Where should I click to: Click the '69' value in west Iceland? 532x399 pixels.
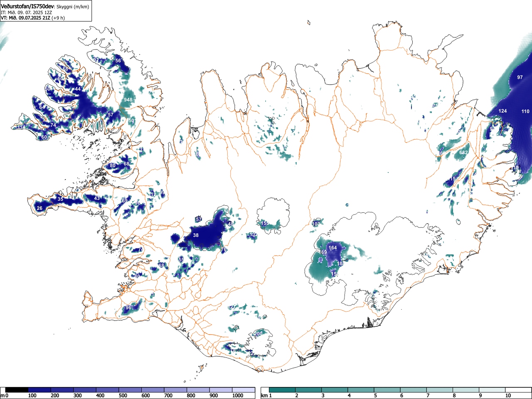(x=124, y=201)
